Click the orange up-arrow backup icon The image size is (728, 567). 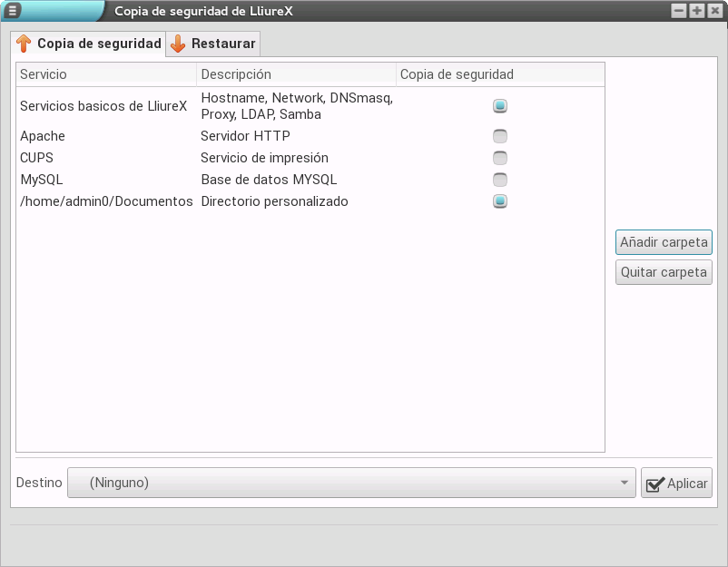[25, 44]
